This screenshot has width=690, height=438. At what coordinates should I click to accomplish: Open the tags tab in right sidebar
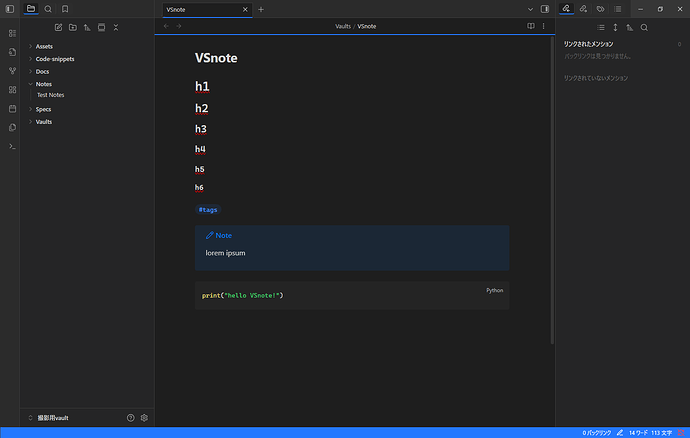point(601,9)
